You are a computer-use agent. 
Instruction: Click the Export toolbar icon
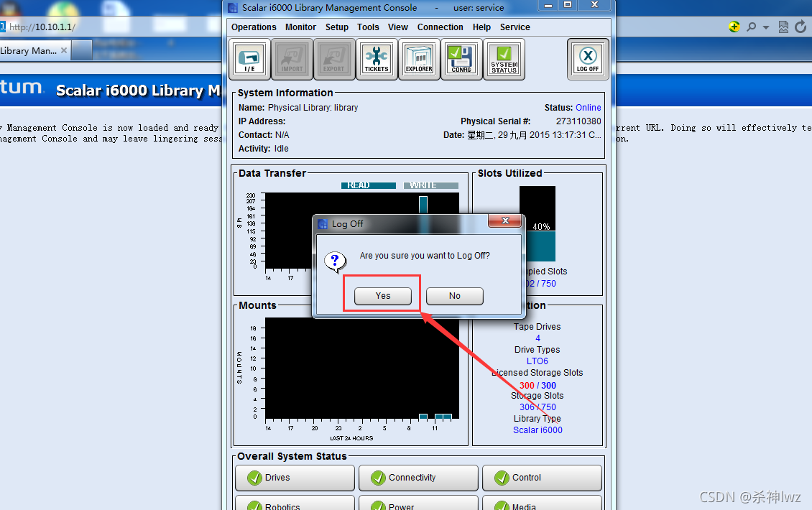[x=334, y=60]
